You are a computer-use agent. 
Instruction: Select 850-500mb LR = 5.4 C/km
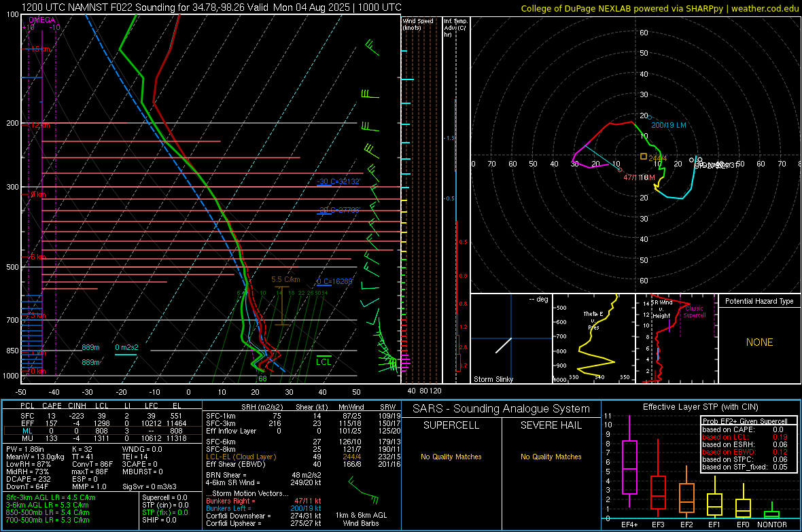coord(48,512)
